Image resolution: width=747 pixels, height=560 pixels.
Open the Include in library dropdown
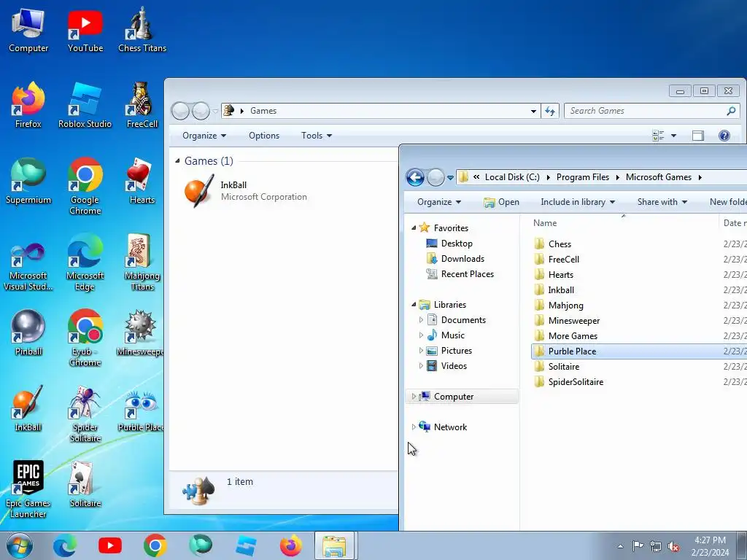[578, 202]
